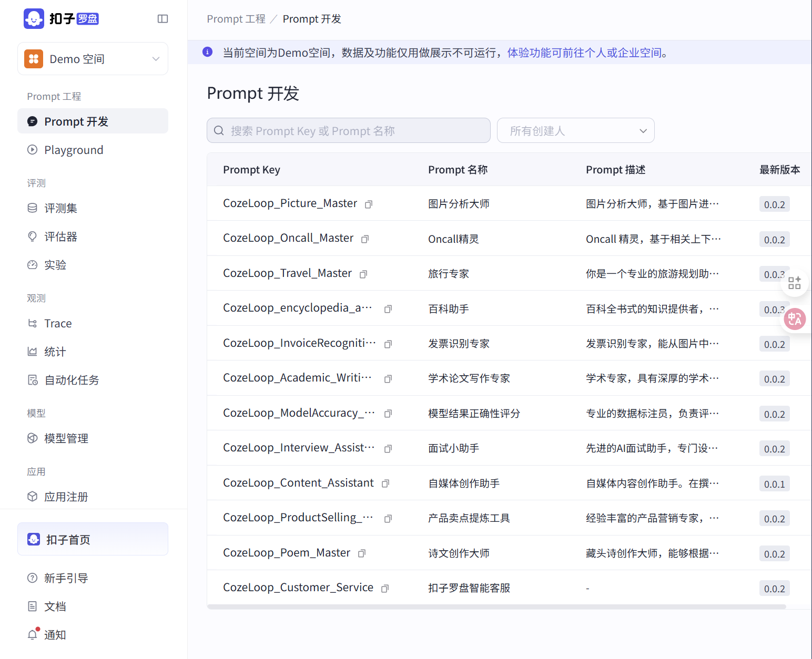Viewport: 812px width, 659px height.
Task: Open the Trace view
Action: [x=57, y=323]
